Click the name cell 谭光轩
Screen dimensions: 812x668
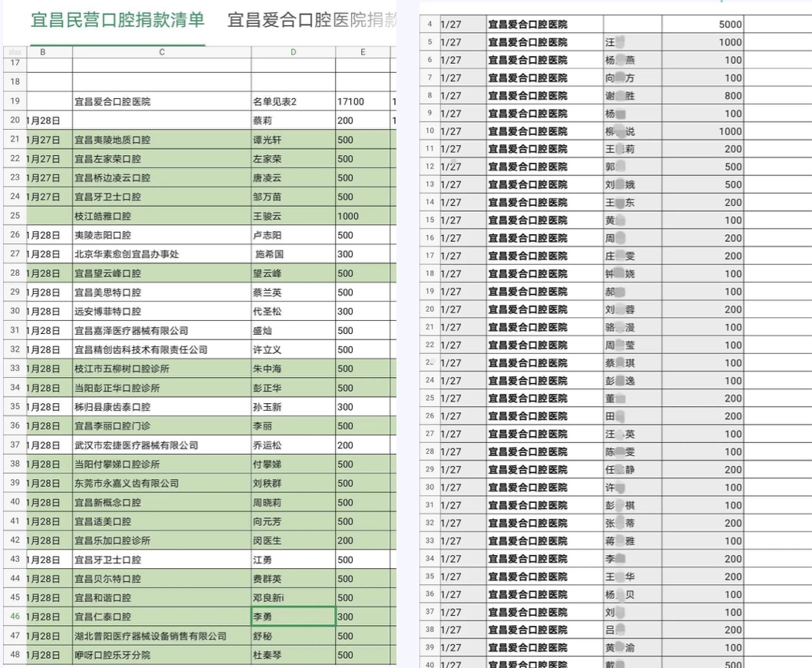[x=293, y=140]
